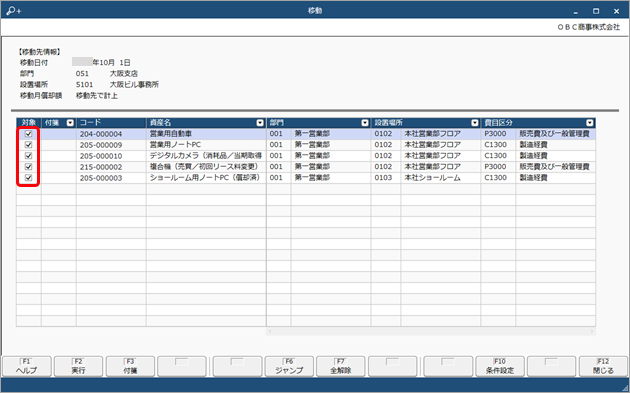This screenshot has width=630, height=393.
Task: Click the search-plus icon in title bar
Action: pyautogui.click(x=13, y=11)
